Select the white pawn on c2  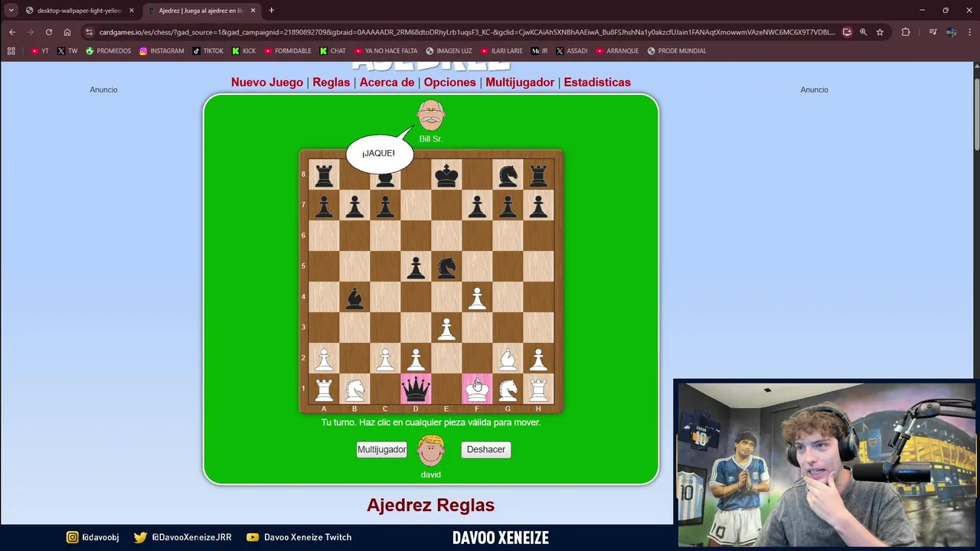click(x=385, y=359)
